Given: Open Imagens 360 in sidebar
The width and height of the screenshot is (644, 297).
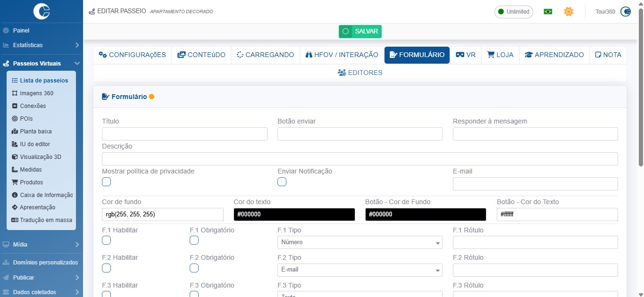Looking at the screenshot, I should coord(36,93).
